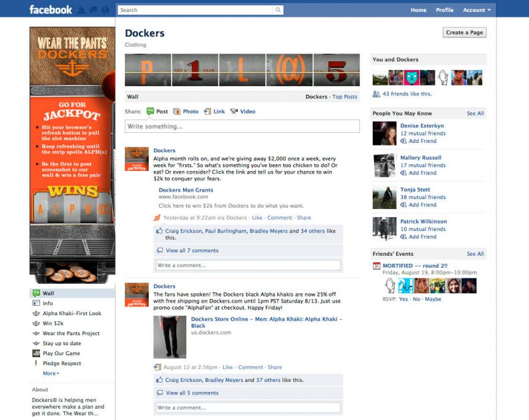Click the MORTIFIED event calendar icon
Screen dimensions: 529x420
tap(377, 266)
